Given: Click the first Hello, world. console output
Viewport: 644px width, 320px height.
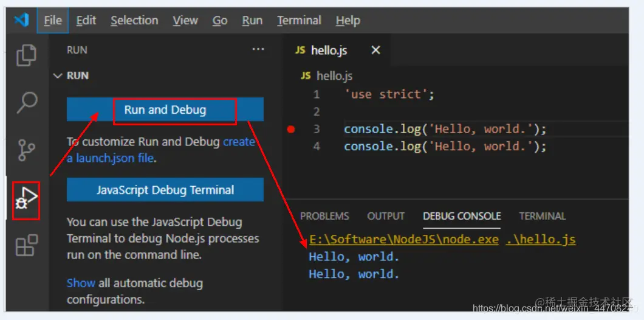Looking at the screenshot, I should 354,257.
